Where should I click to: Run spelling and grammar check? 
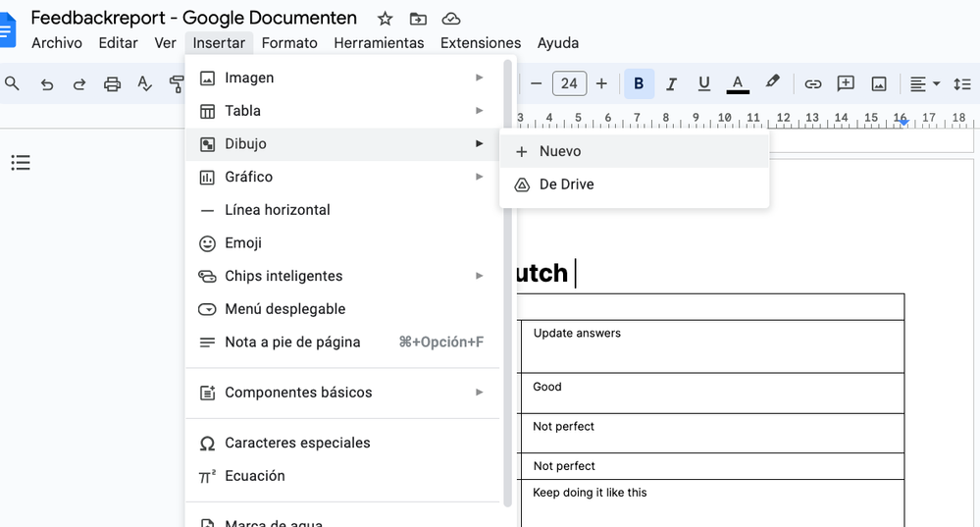(x=144, y=83)
